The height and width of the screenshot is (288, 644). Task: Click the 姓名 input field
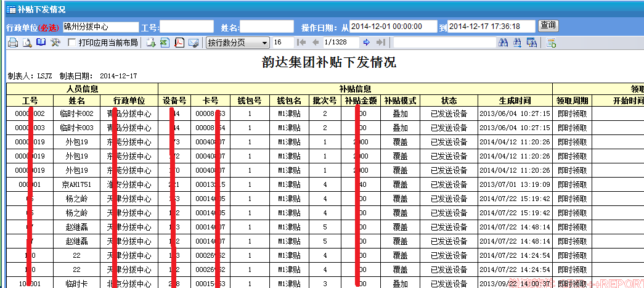coord(267,27)
